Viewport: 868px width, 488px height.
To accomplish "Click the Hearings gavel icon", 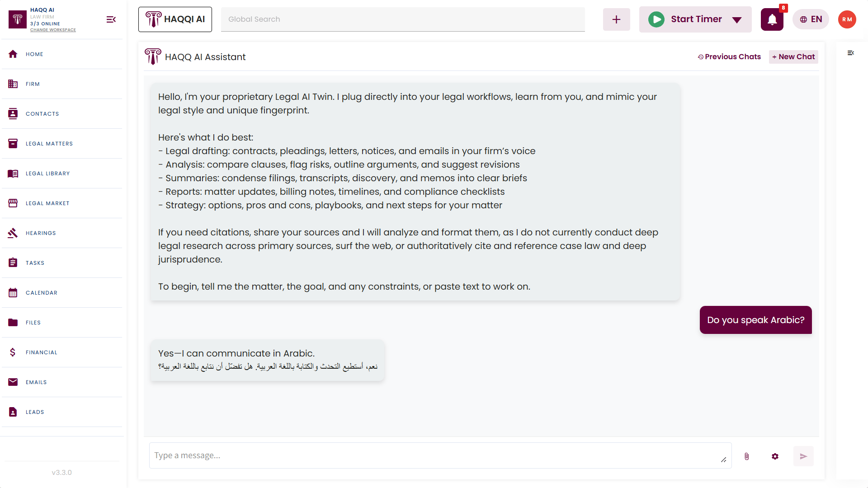I will [13, 233].
